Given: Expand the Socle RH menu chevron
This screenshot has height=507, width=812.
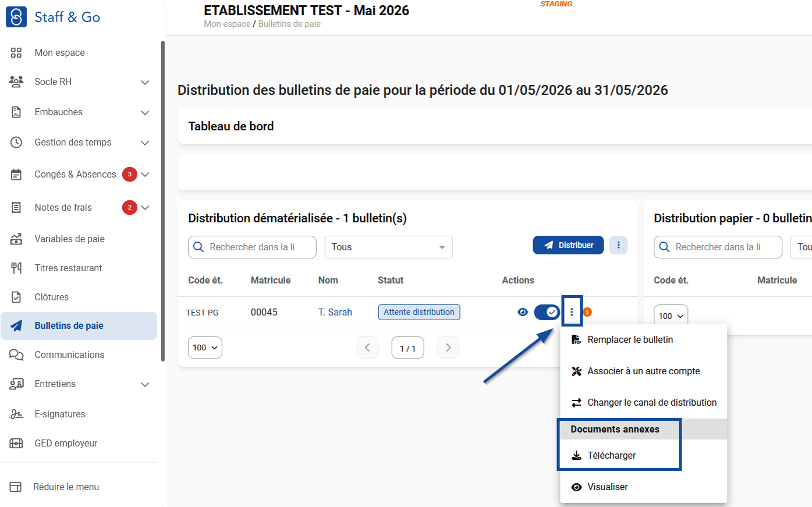Looking at the screenshot, I should click(x=145, y=82).
